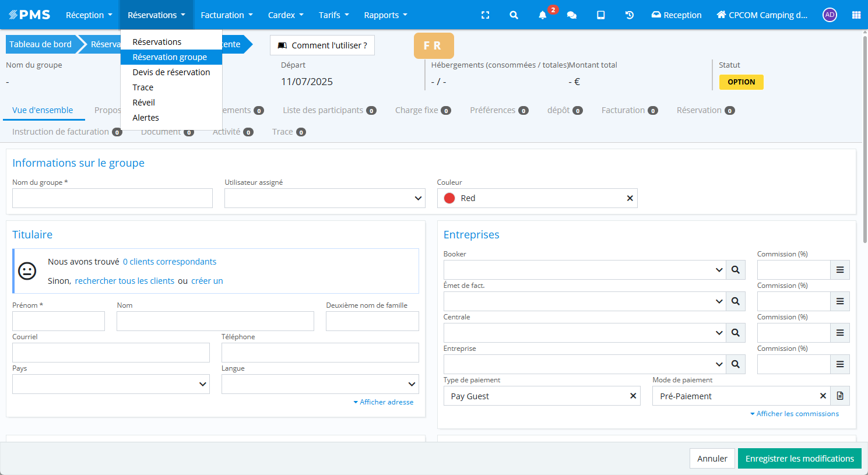The height and width of the screenshot is (475, 868).
Task: Clear the Pay Guest payment type
Action: pyautogui.click(x=633, y=396)
